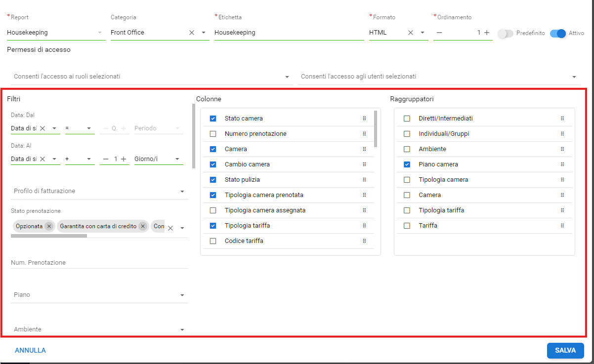This screenshot has width=594, height=364.
Task: Click the Num. Prenotazione input field
Action: (x=99, y=263)
